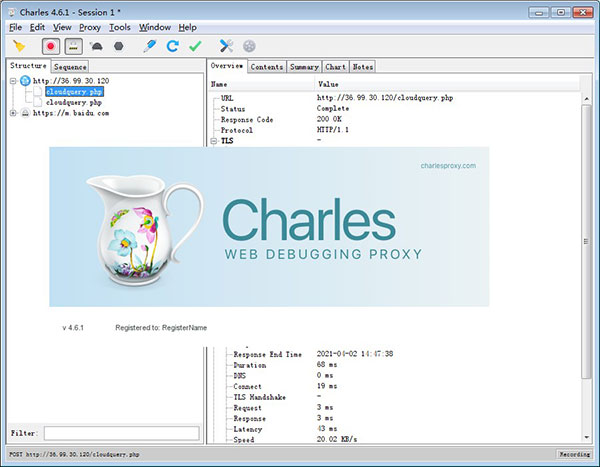Image resolution: width=600 pixels, height=467 pixels.
Task: Switch to the Contents tab
Action: [x=267, y=67]
